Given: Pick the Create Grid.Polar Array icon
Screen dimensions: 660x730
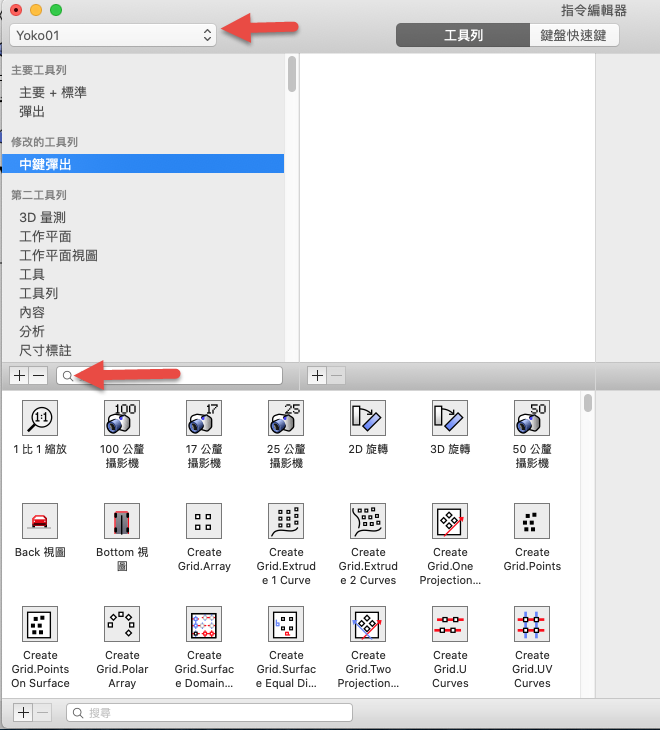Looking at the screenshot, I should pyautogui.click(x=122, y=624).
